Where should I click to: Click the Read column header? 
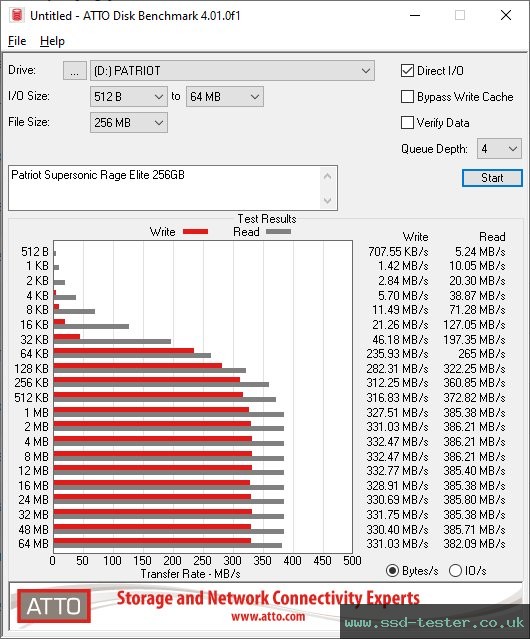point(492,237)
